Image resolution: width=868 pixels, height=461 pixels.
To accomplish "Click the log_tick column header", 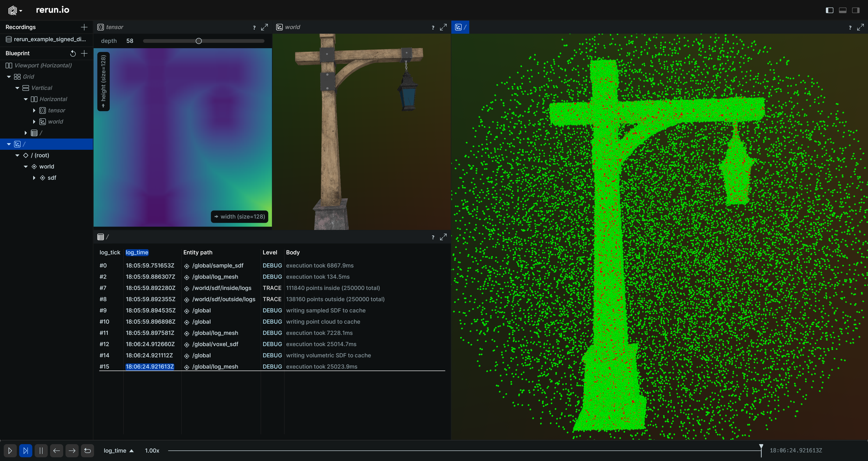I will pos(110,252).
